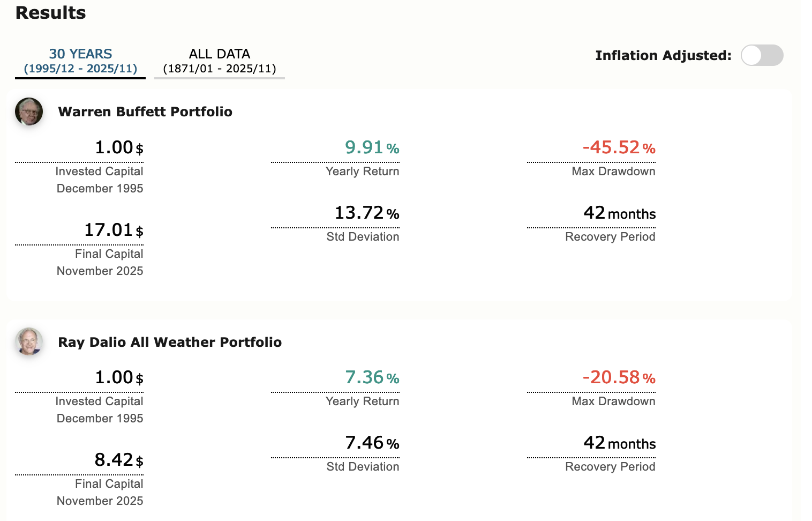Select the 13.72% standard deviation figure
The width and height of the screenshot is (812, 521).
(x=367, y=213)
